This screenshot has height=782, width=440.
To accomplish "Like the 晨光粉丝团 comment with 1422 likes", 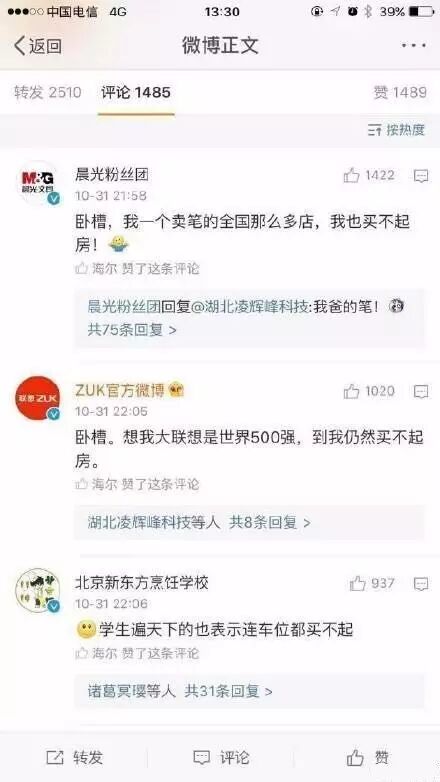I will [x=352, y=175].
